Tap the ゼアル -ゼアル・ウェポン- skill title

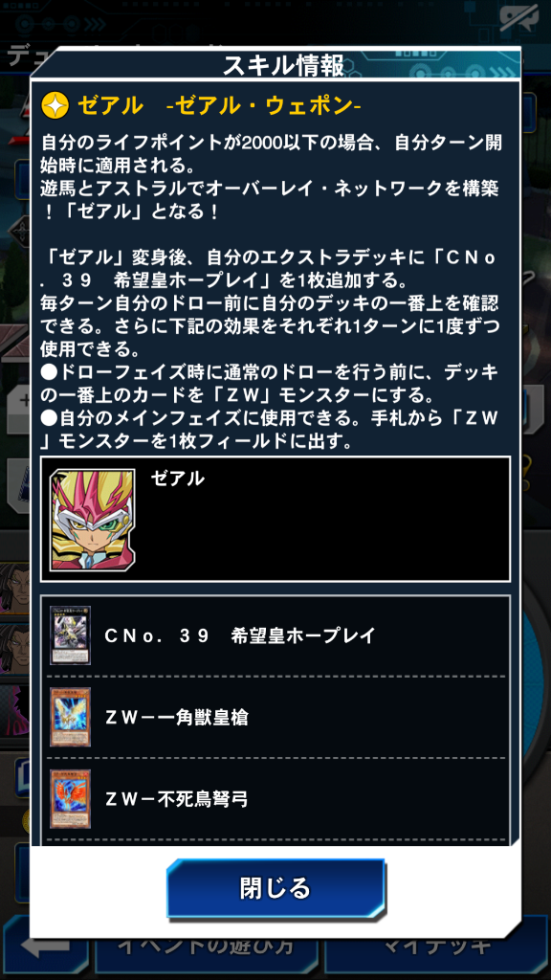tap(219, 106)
